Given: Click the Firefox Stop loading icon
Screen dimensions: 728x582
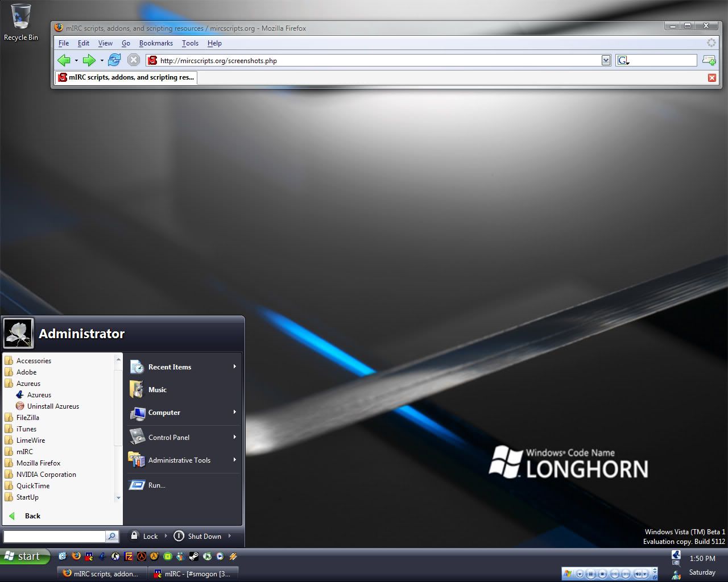Looking at the screenshot, I should 134,60.
